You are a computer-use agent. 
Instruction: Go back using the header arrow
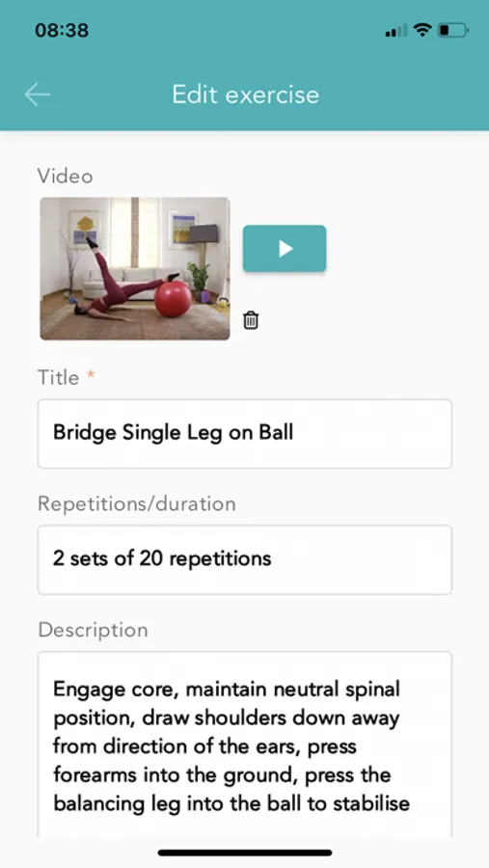[x=37, y=95]
